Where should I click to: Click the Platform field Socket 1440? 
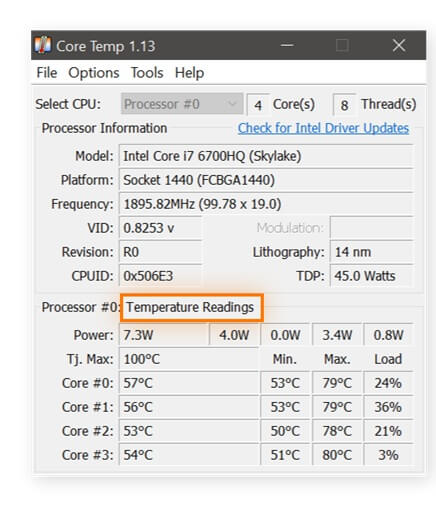[266, 180]
